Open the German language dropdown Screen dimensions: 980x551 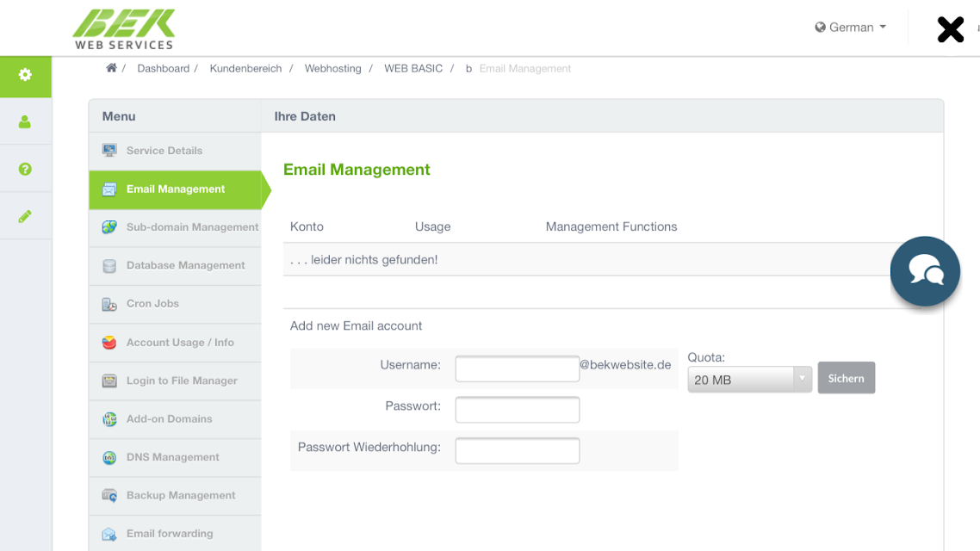851,28
